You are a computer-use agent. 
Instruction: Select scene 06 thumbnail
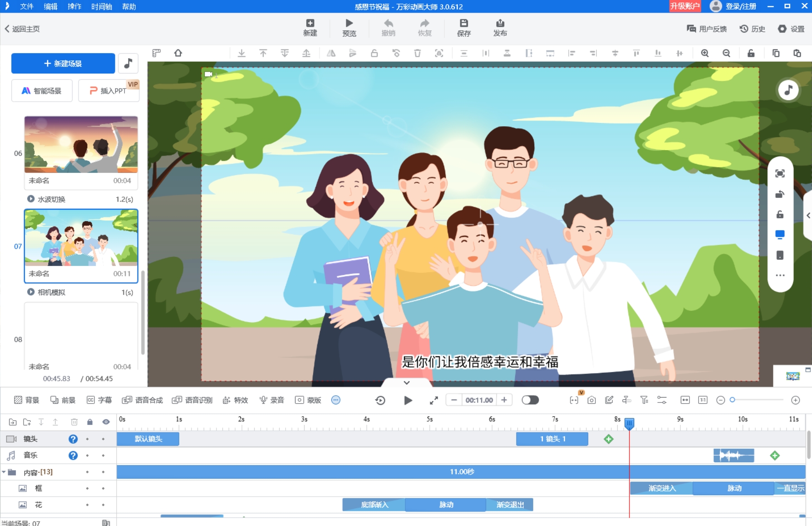81,144
